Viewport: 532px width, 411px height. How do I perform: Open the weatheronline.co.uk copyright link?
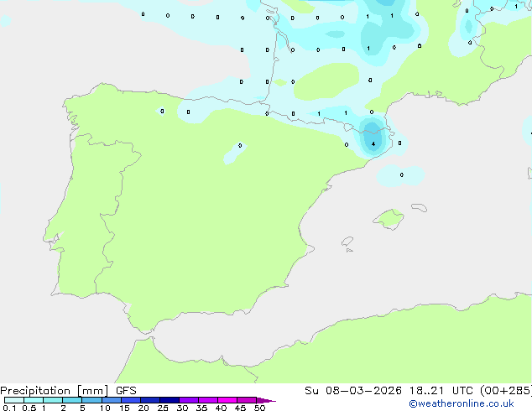[462, 403]
